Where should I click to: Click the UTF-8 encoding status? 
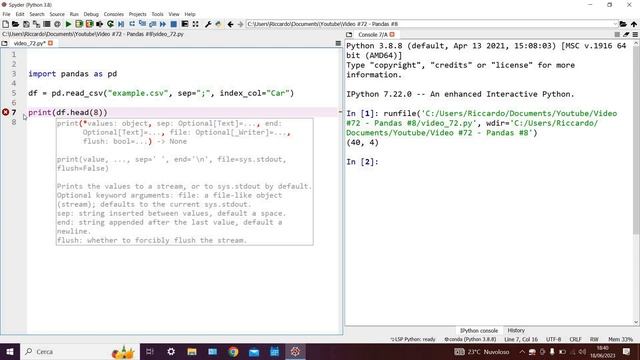553,339
